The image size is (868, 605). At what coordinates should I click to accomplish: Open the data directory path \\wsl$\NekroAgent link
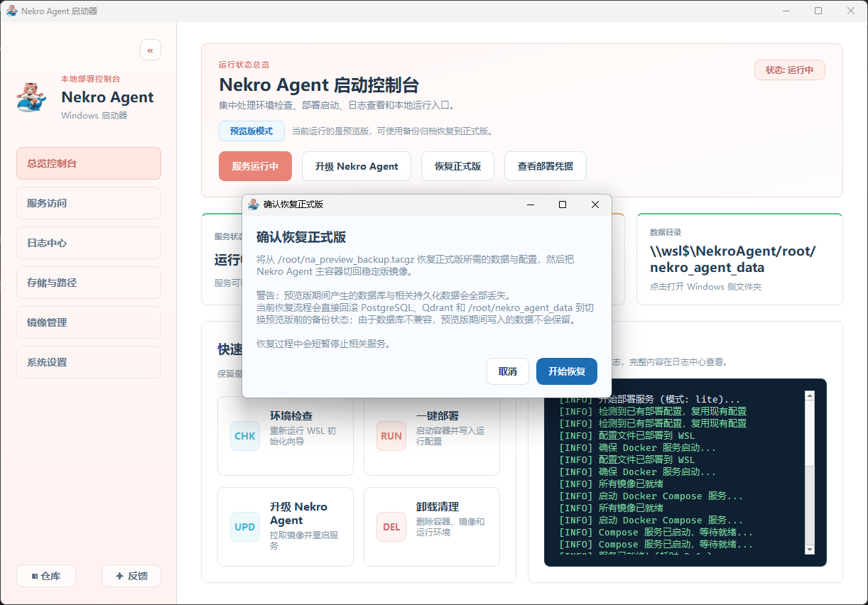point(732,259)
